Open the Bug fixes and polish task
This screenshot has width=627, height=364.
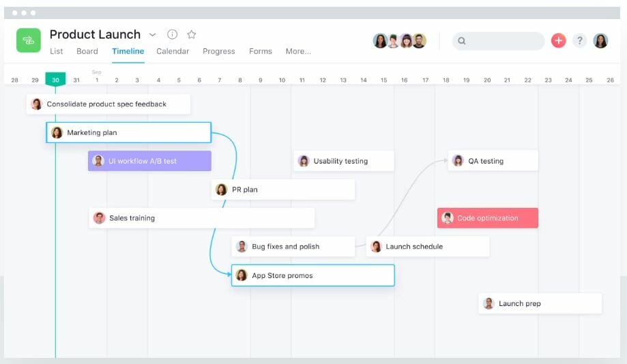point(293,247)
